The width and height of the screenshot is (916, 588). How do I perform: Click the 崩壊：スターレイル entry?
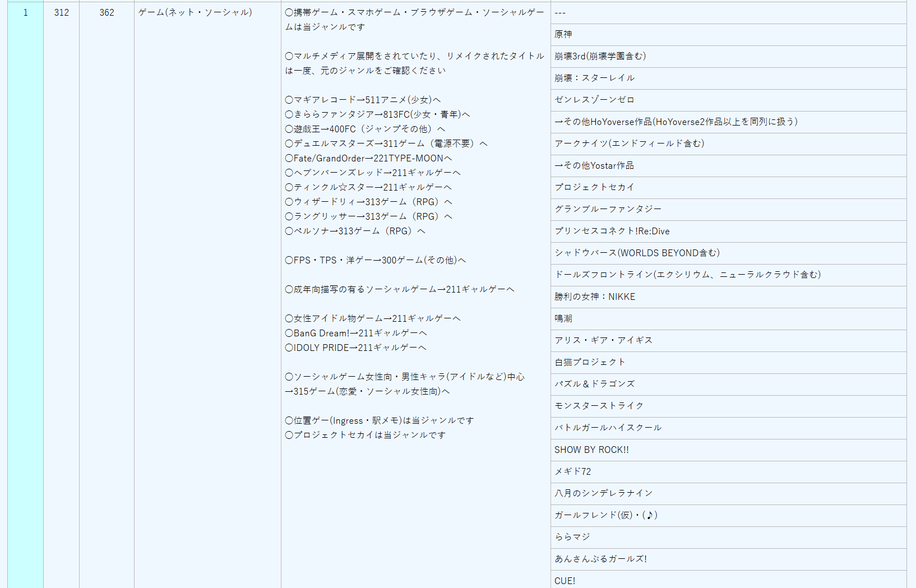pyautogui.click(x=728, y=78)
